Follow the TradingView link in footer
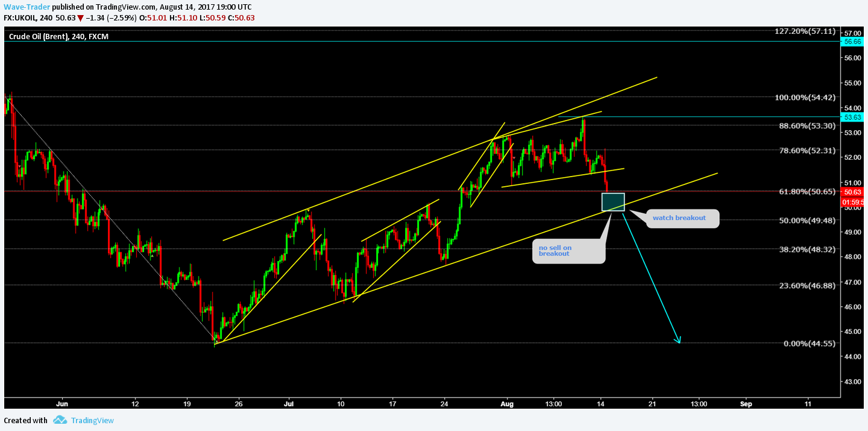 [92, 420]
